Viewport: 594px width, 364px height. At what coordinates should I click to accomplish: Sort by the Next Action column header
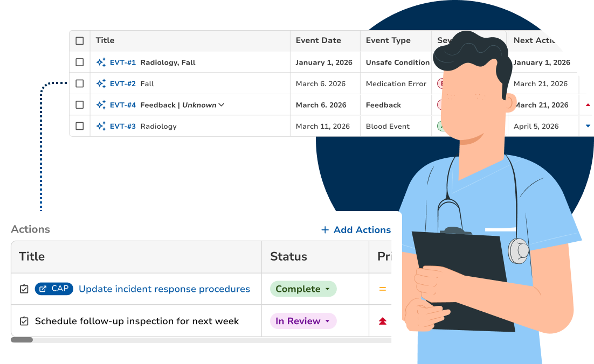[534, 40]
